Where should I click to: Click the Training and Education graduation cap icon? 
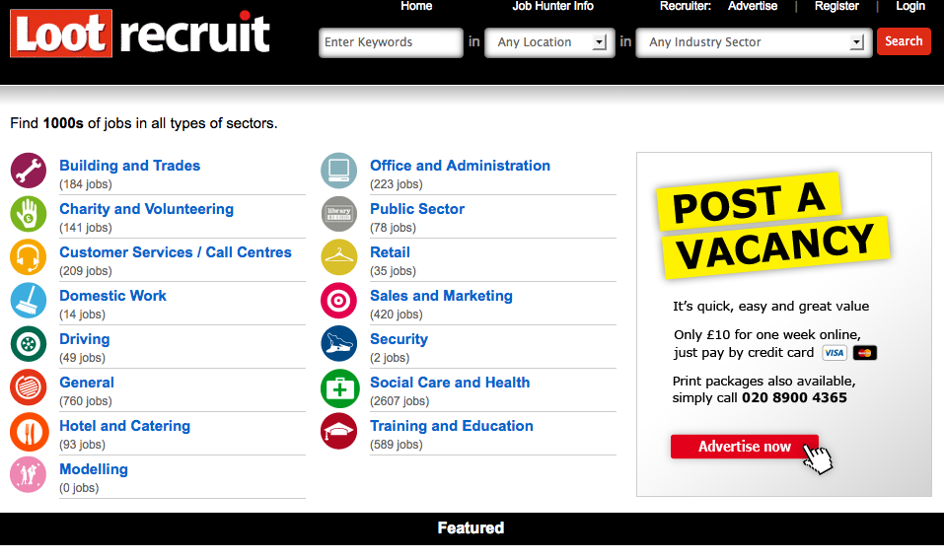tap(339, 431)
